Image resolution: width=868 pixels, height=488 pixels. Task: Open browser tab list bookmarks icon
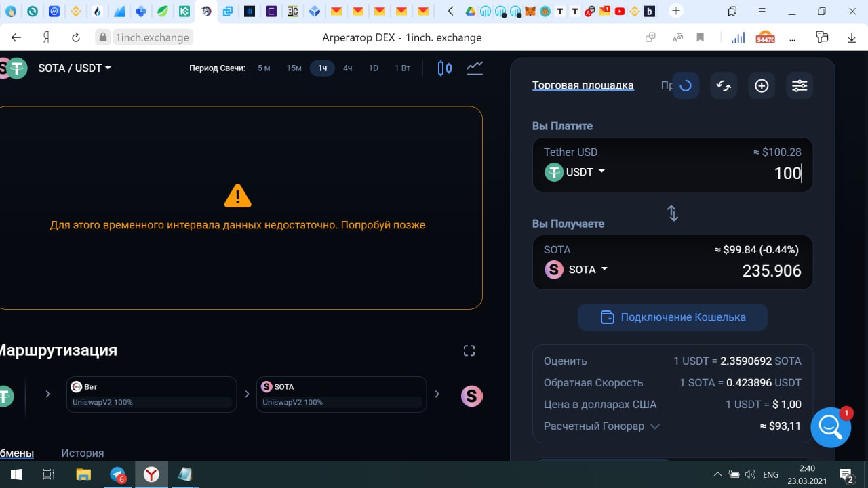[x=732, y=11]
